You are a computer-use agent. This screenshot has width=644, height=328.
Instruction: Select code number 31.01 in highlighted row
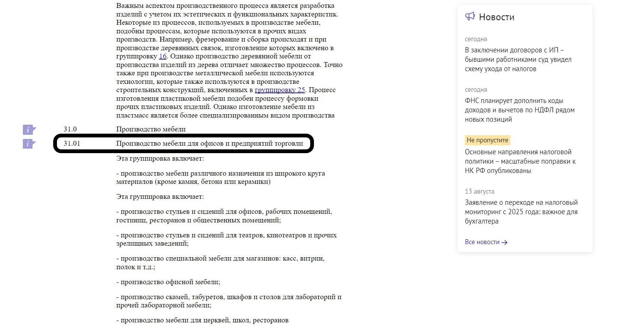tap(72, 143)
